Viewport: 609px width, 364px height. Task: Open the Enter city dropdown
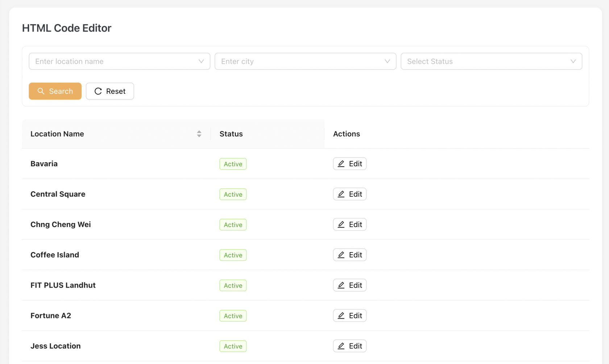click(x=306, y=61)
